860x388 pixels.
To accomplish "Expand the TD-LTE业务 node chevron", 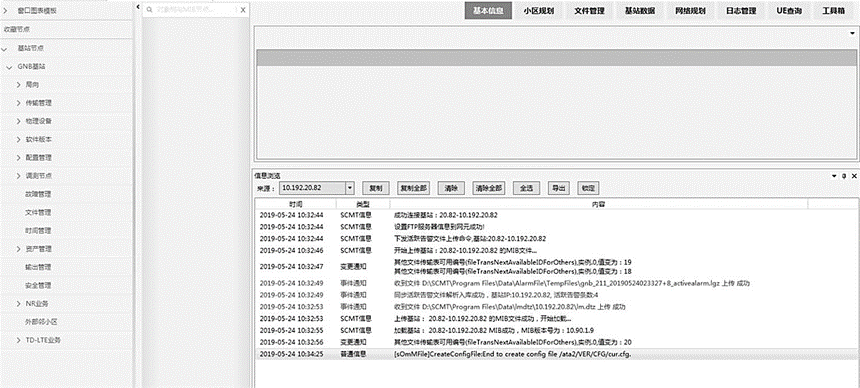I will [x=18, y=340].
